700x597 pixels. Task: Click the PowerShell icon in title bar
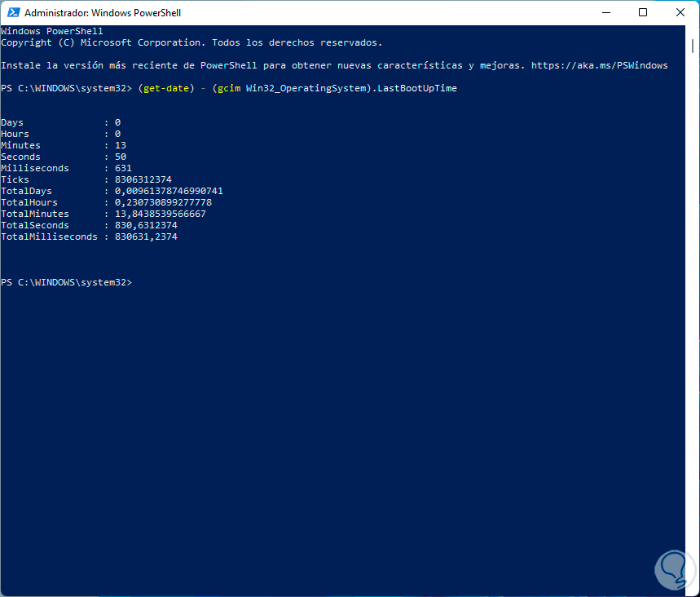click(x=13, y=12)
